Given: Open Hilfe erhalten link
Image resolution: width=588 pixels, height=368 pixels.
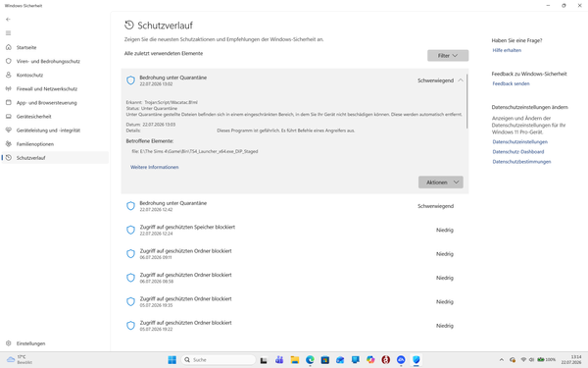Looking at the screenshot, I should click(507, 50).
